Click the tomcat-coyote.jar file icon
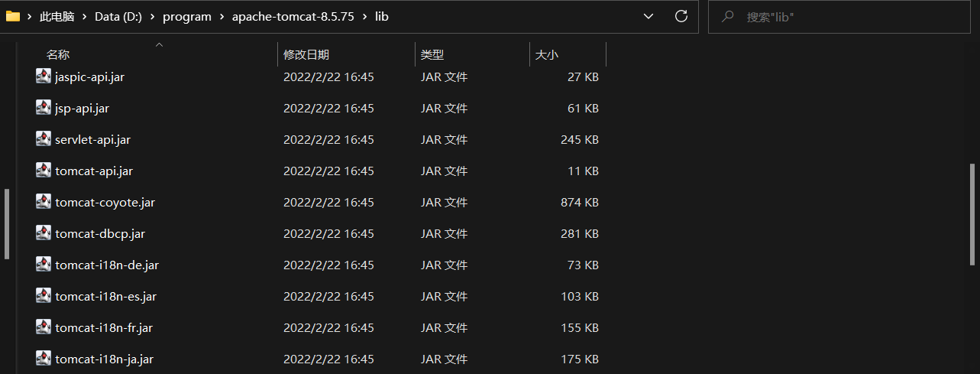 [44, 202]
